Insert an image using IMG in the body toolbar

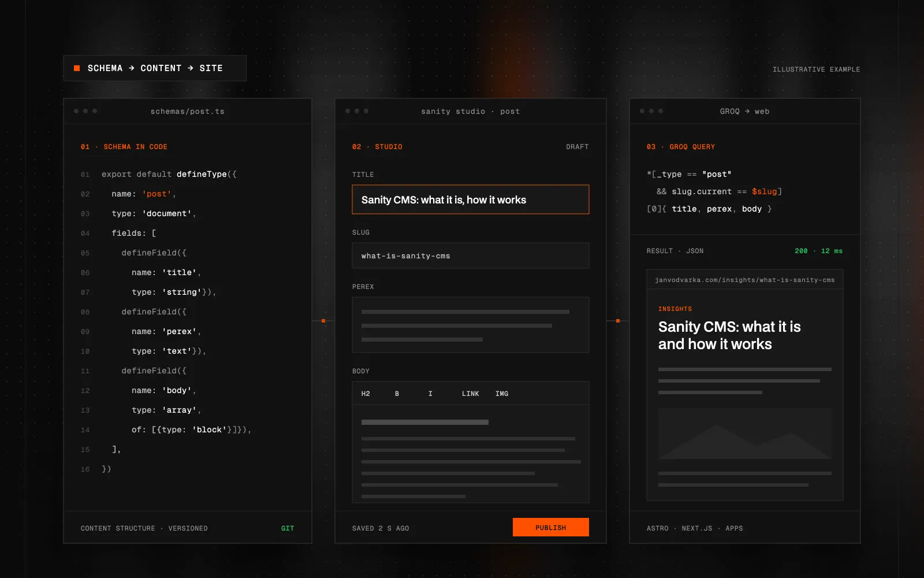click(502, 394)
